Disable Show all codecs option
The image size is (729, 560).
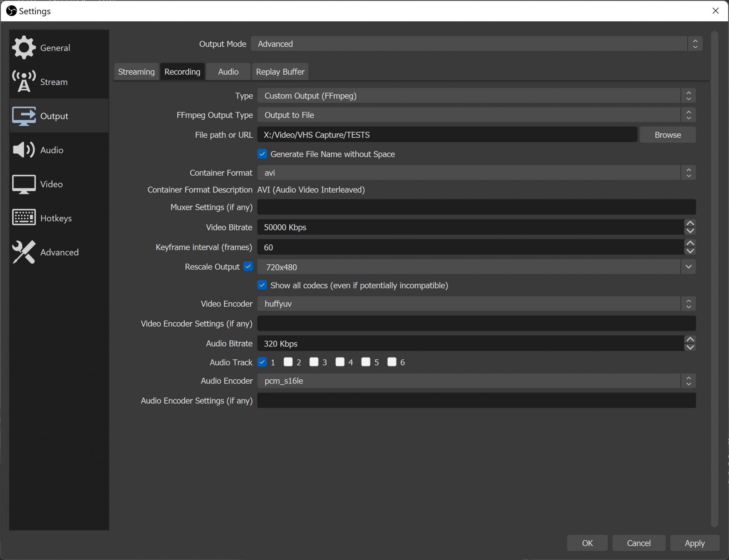point(262,285)
